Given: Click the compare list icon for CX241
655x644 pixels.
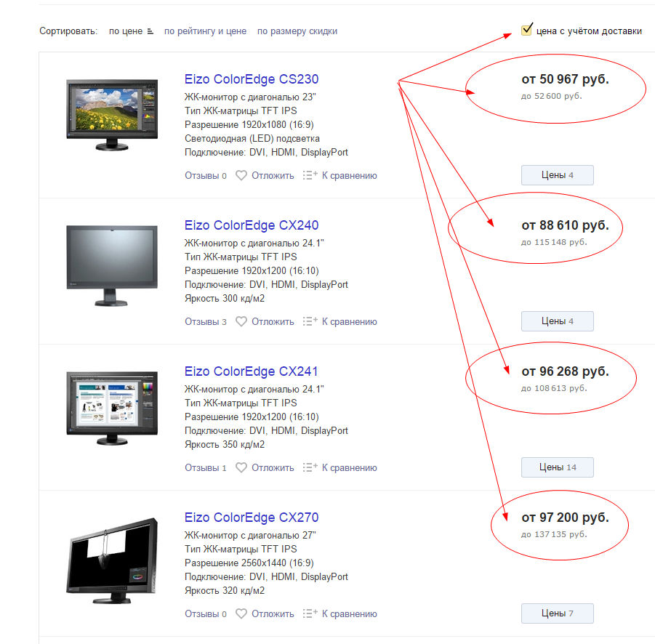Looking at the screenshot, I should point(310,467).
